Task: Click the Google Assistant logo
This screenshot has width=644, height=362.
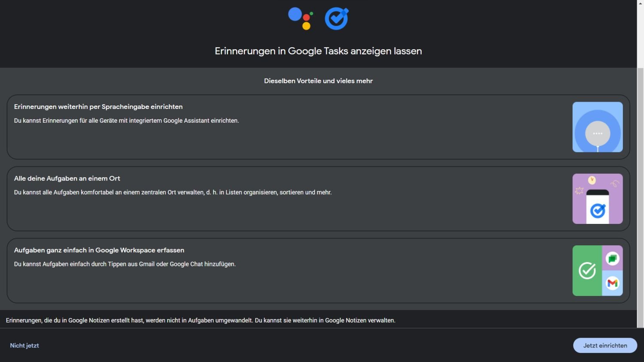Action: (301, 18)
